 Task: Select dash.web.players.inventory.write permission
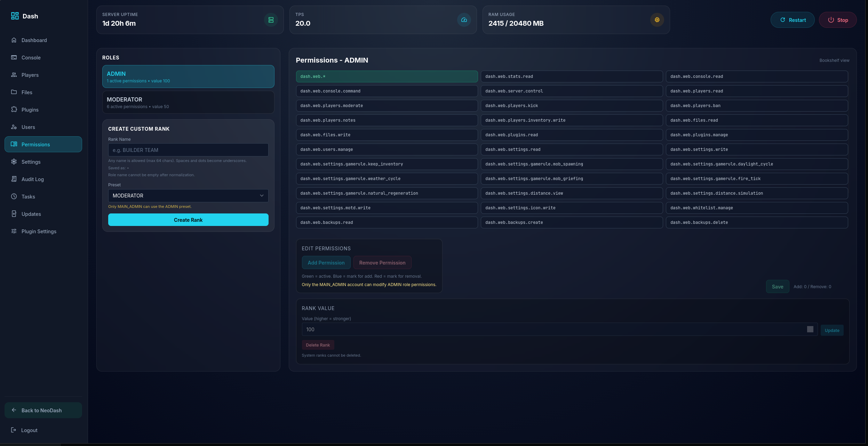(572, 120)
